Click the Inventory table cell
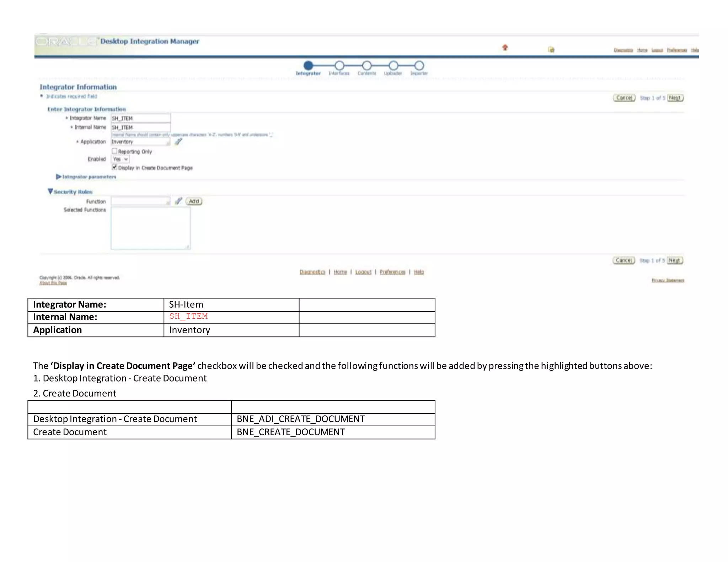This screenshot has width=728, height=562. tap(231, 330)
